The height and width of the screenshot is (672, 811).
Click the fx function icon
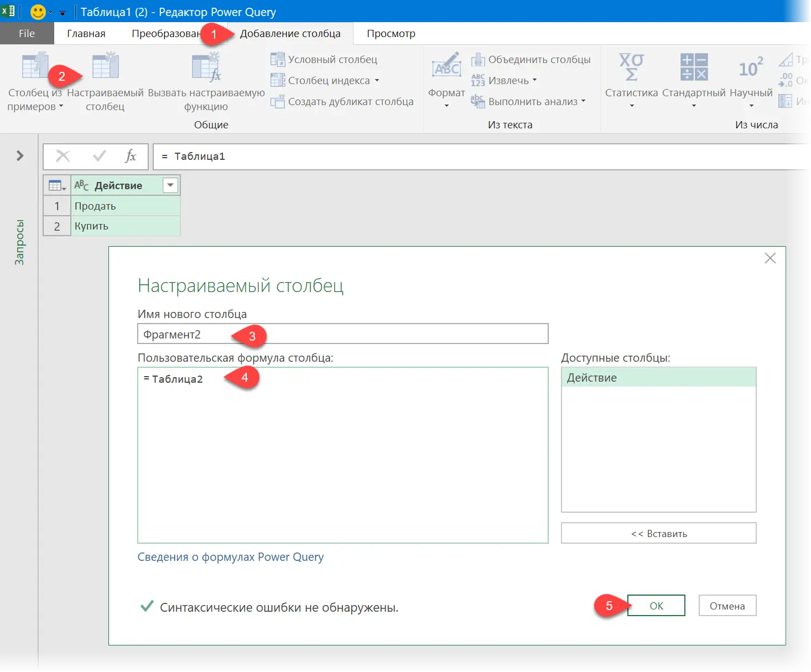[131, 157]
